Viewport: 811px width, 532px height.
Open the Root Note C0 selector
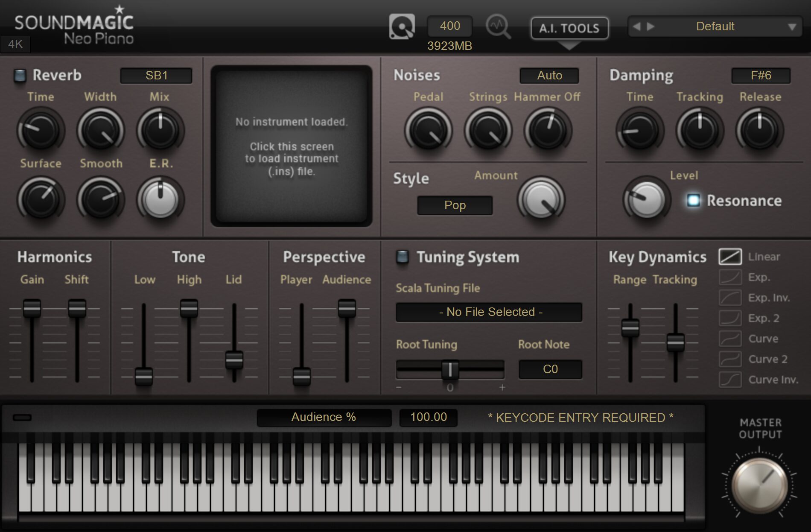tap(550, 369)
